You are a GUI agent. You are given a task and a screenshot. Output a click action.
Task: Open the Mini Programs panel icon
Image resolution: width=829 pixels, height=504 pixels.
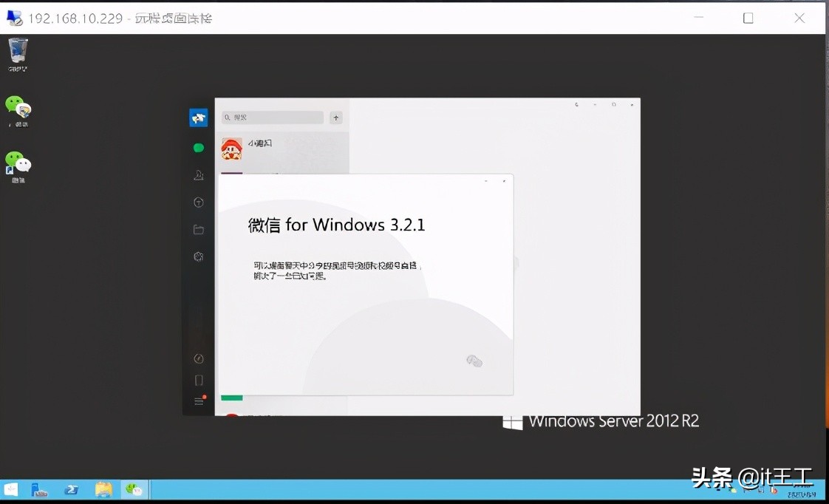point(199,358)
